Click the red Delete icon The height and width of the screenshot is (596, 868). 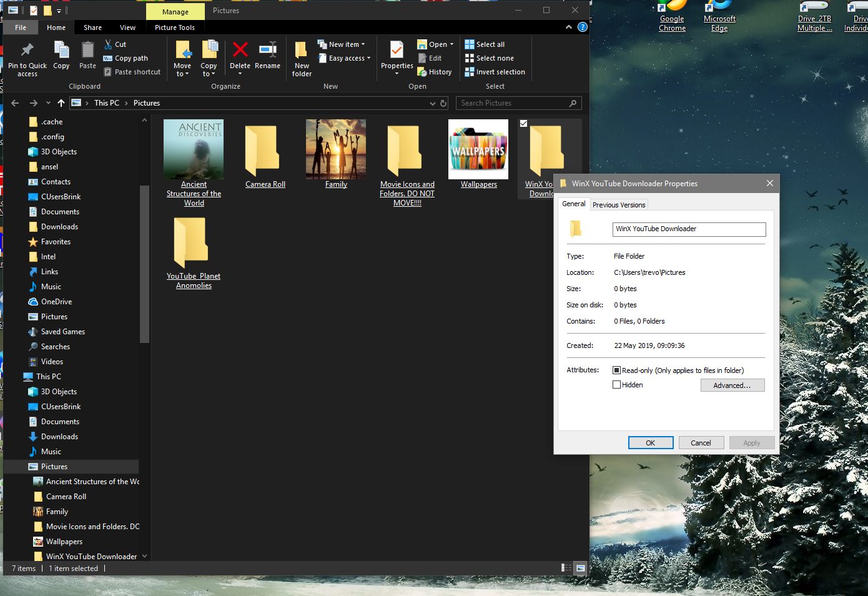[240, 49]
